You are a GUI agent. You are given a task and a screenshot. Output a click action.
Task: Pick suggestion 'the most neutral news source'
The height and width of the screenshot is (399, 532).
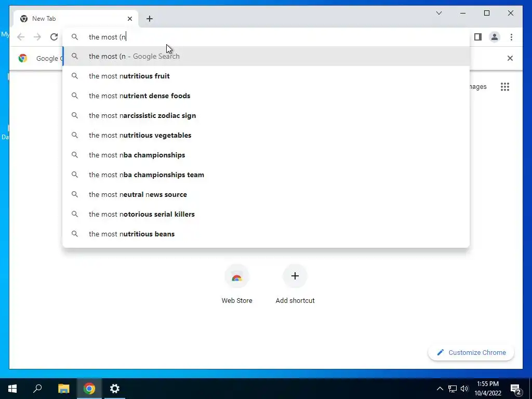pyautogui.click(x=267, y=194)
